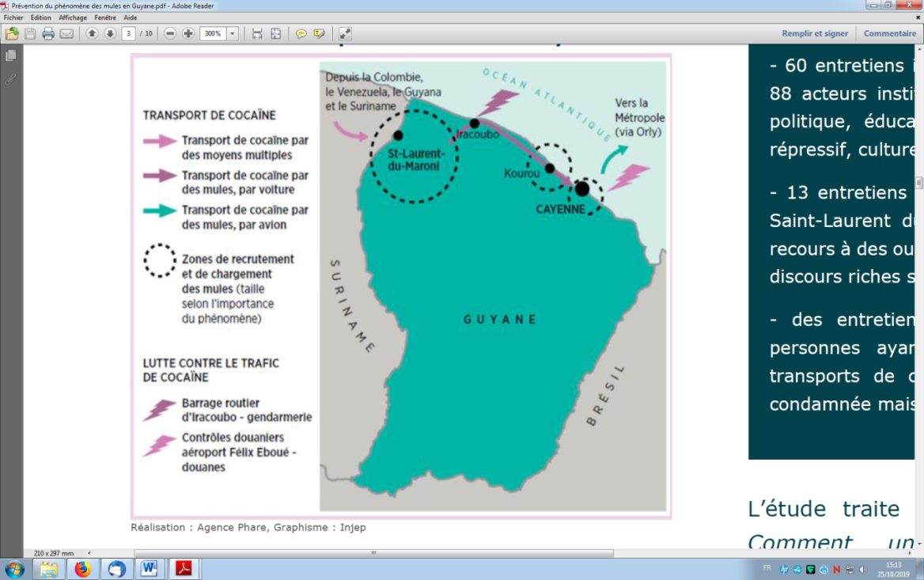Open the zoom level dropdown arrow
This screenshot has height=580, width=924.
(x=233, y=33)
